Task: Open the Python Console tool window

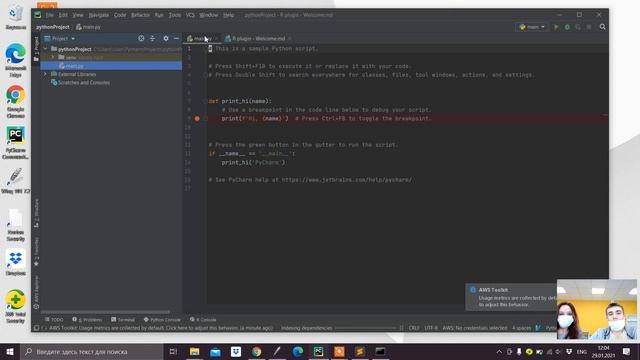Action: point(162,320)
